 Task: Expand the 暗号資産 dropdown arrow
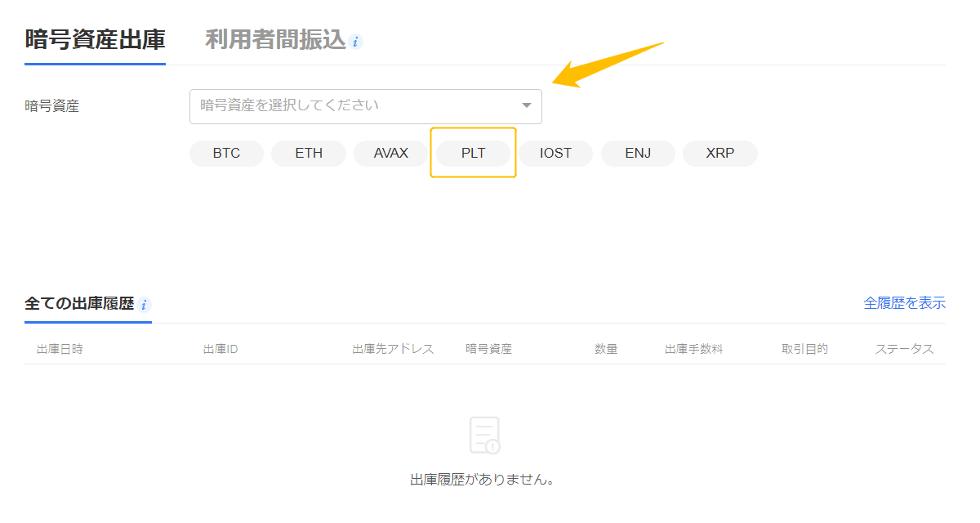(527, 105)
